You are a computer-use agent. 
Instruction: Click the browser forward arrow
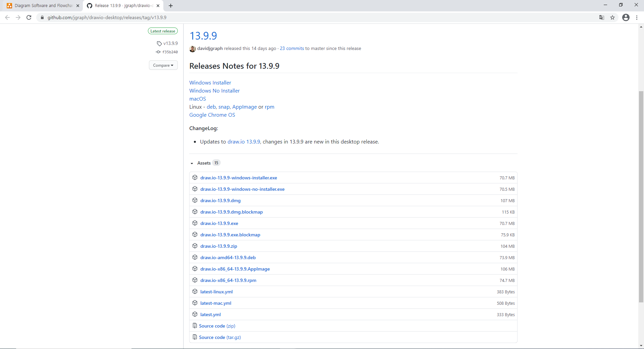pyautogui.click(x=18, y=17)
